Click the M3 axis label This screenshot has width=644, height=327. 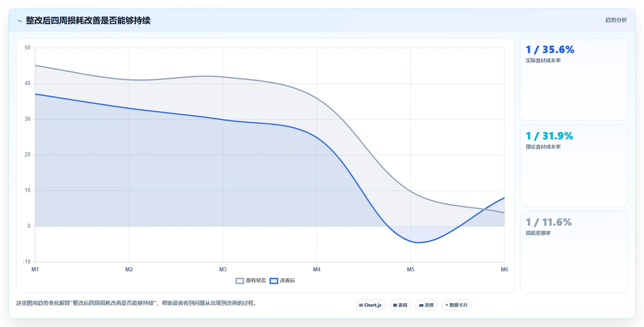223,269
